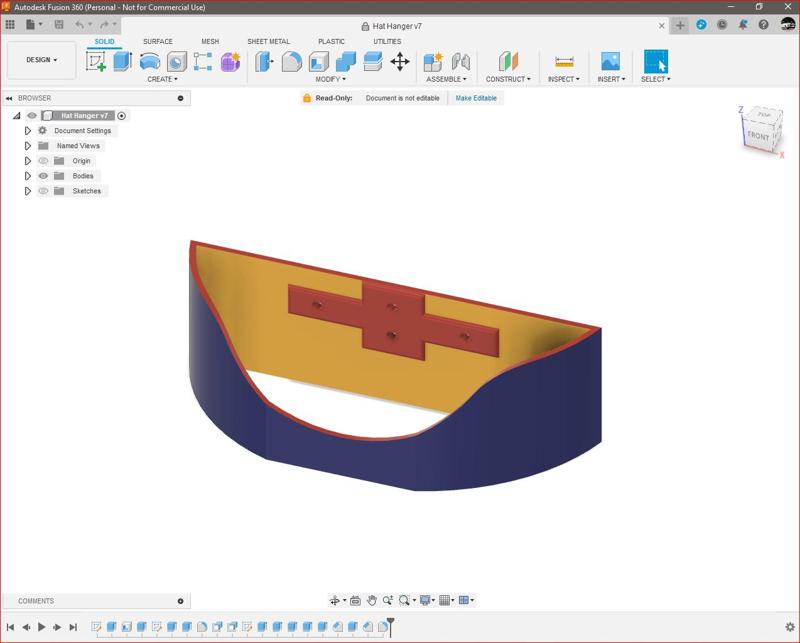Select the Pan hand tool
Image resolution: width=800 pixels, height=643 pixels.
click(x=371, y=600)
